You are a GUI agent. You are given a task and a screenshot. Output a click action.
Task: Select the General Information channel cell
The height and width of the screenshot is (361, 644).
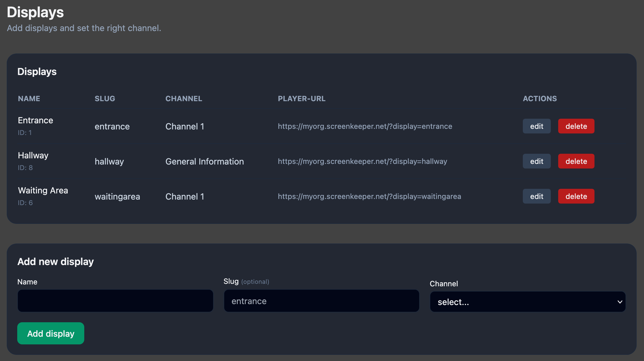[x=205, y=161]
